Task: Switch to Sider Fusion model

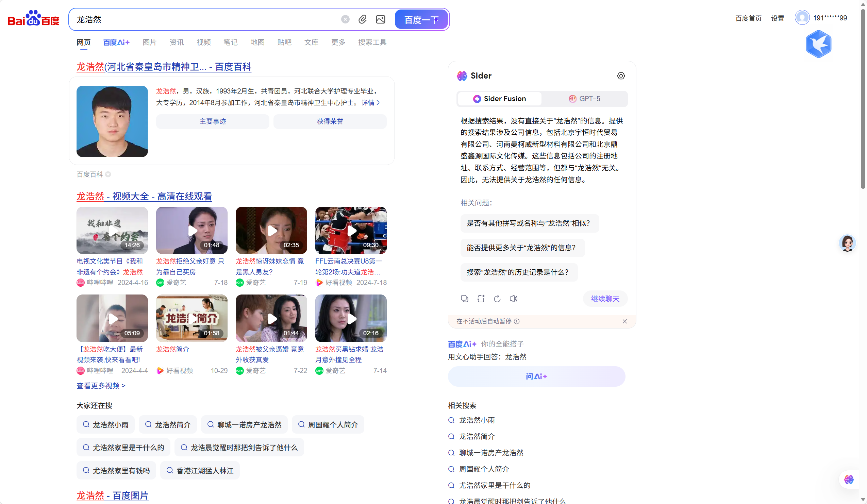Action: [499, 99]
